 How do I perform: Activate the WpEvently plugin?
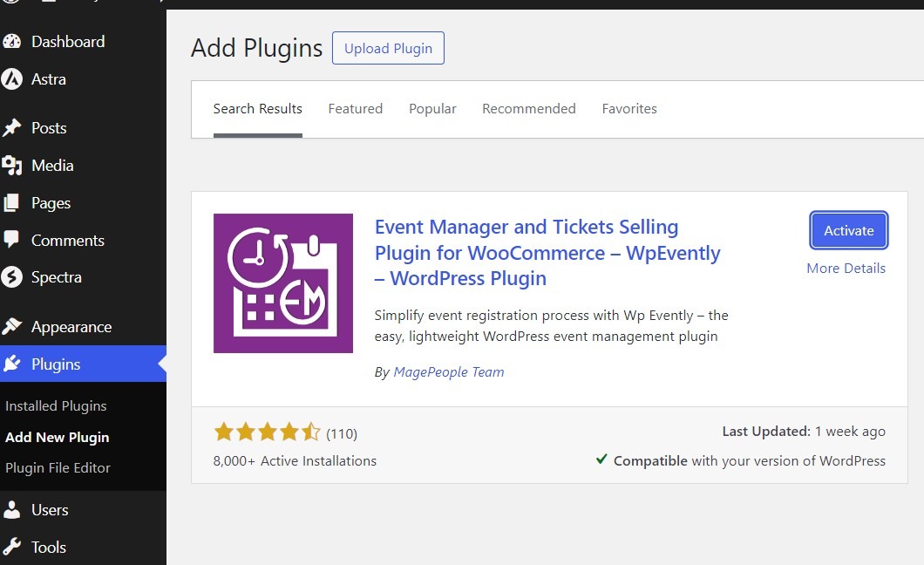coord(848,231)
